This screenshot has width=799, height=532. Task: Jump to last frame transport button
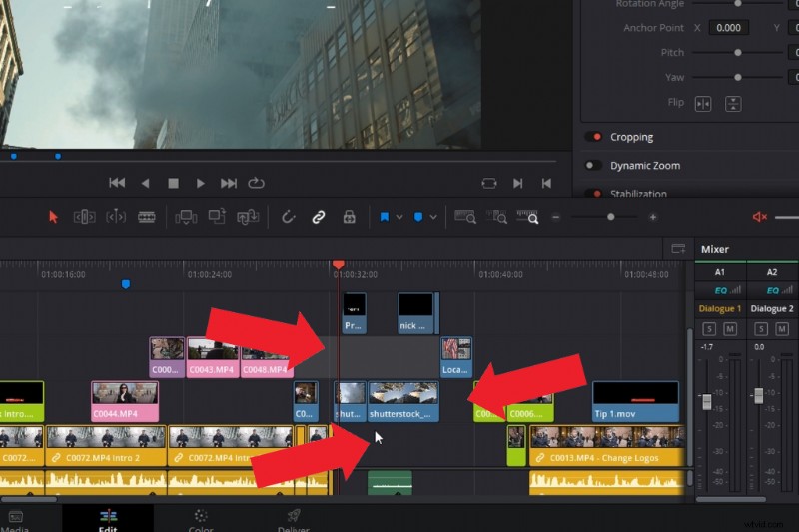(x=229, y=183)
